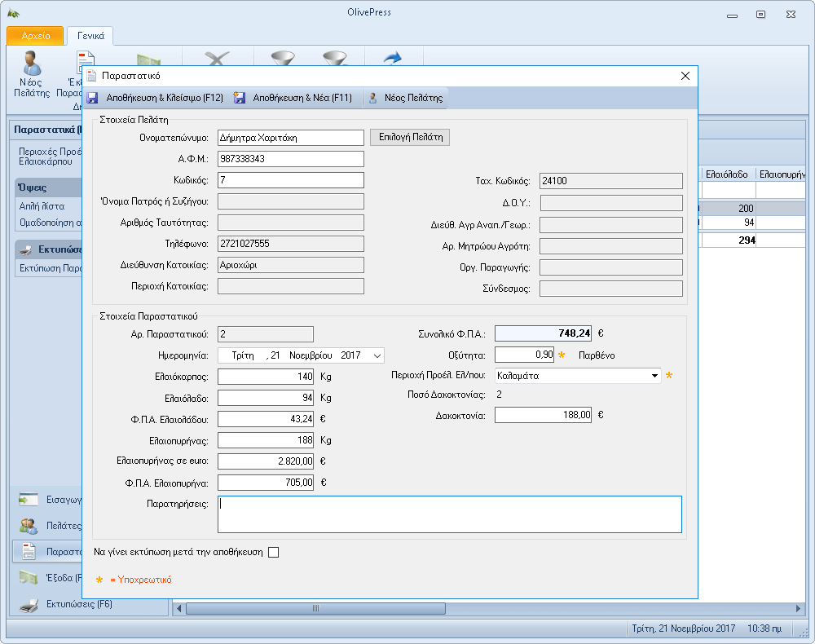This screenshot has width=815, height=644.
Task: Click Νέος Πελάτης person icon in ribbon
Action: tap(32, 64)
